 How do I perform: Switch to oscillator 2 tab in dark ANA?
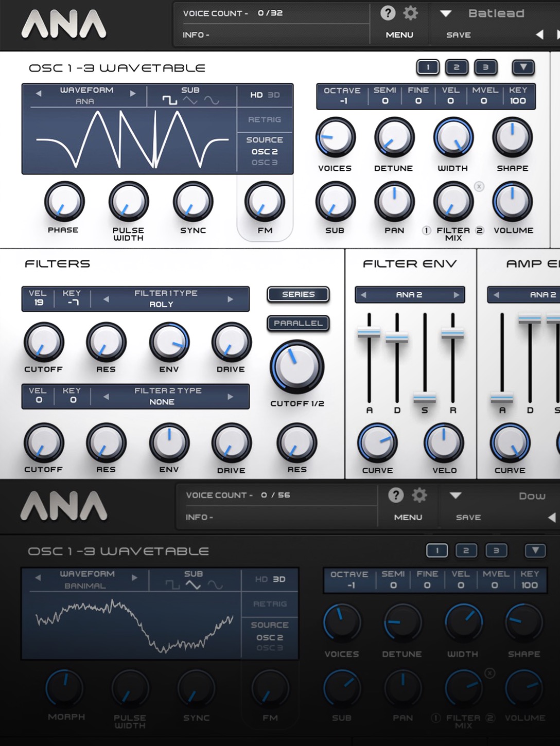click(x=466, y=550)
